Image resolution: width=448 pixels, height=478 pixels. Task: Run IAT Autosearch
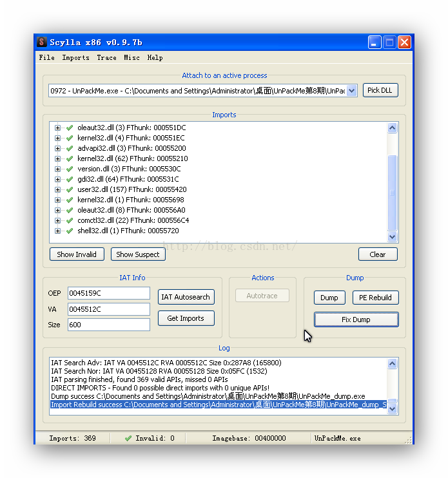[x=186, y=297]
